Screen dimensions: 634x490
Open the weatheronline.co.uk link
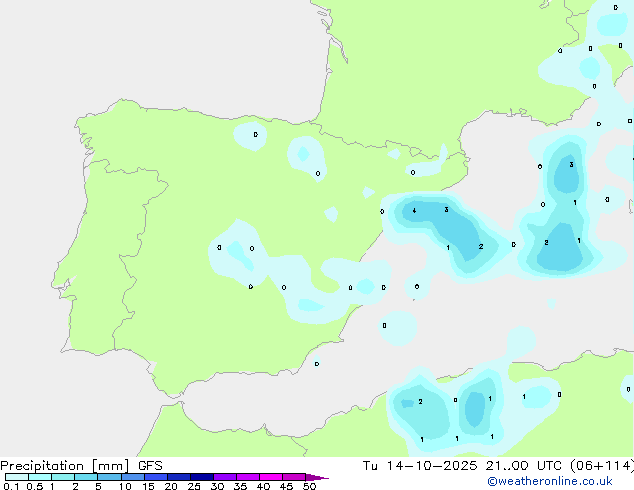click(x=550, y=481)
